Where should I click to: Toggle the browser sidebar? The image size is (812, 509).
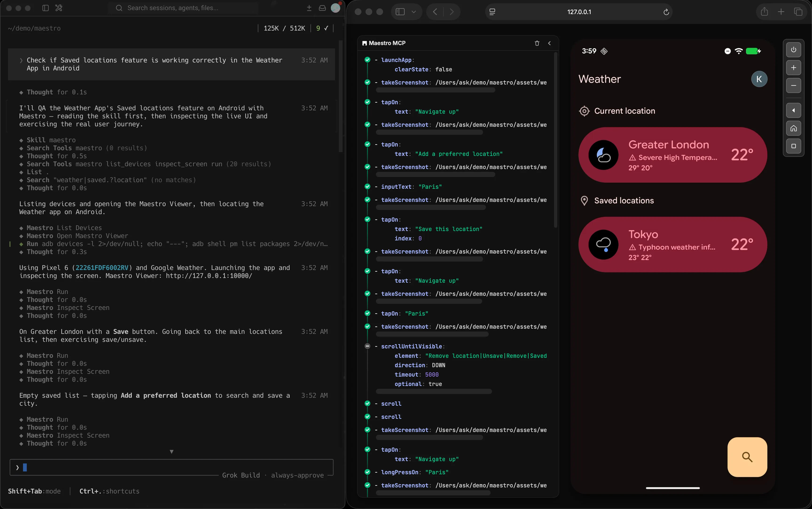400,12
